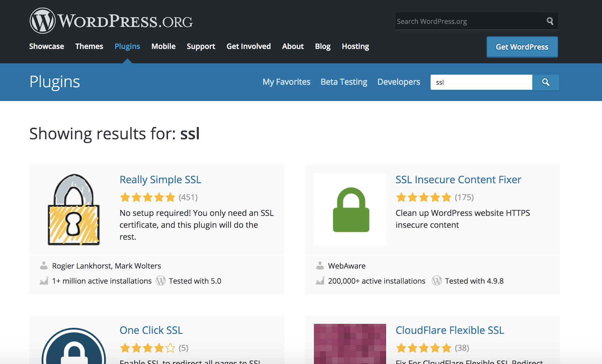602x364 pixels.
Task: Click the "1+ million active installations" text
Action: [x=102, y=281]
